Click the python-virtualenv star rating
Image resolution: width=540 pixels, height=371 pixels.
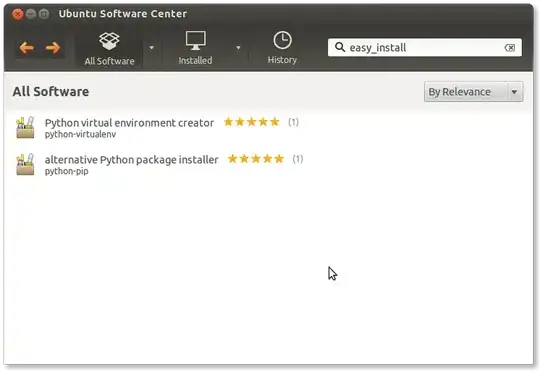pyautogui.click(x=251, y=122)
